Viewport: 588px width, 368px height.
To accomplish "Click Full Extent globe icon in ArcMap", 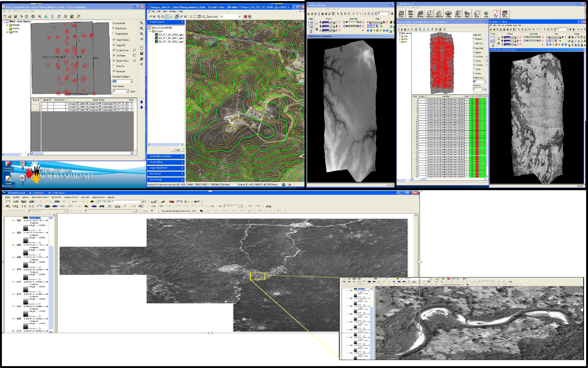I will point(47,206).
